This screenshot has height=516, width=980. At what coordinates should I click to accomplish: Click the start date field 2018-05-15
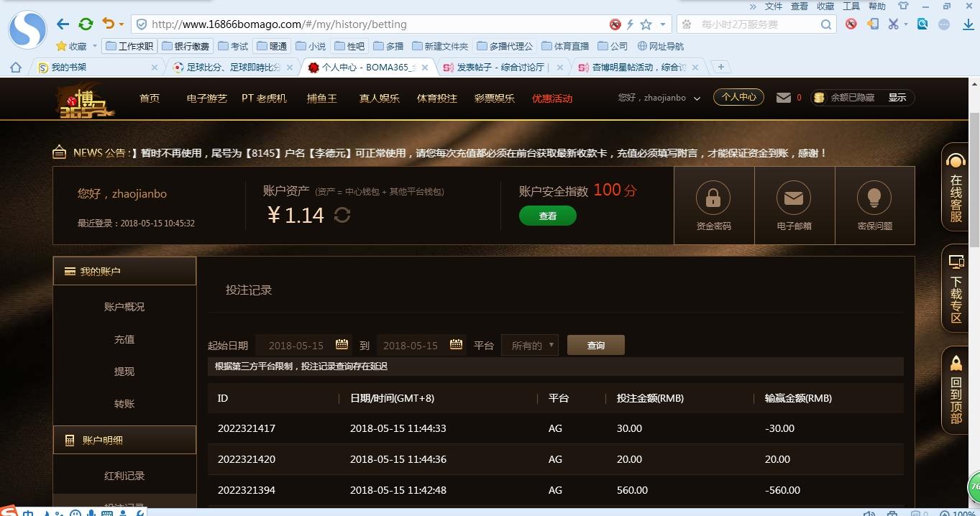point(303,345)
